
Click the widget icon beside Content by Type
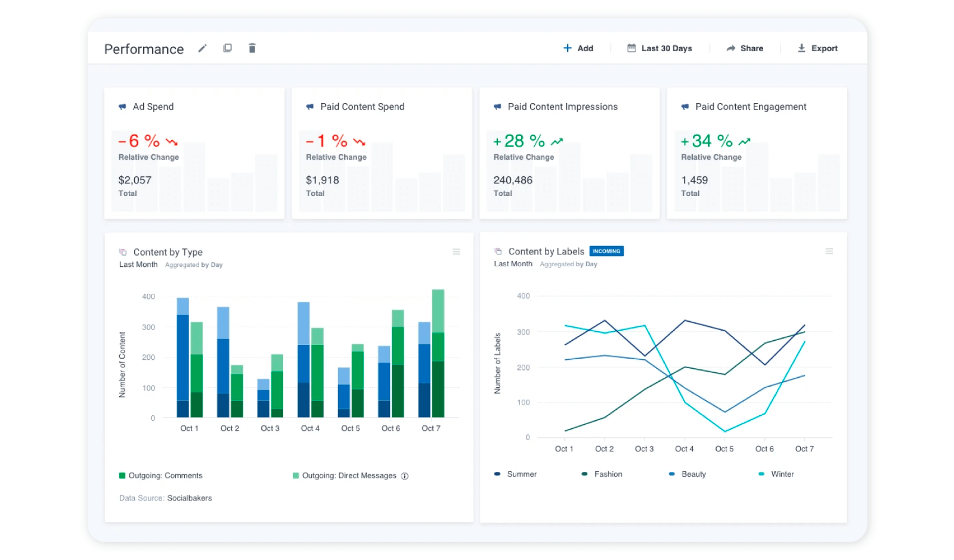123,251
